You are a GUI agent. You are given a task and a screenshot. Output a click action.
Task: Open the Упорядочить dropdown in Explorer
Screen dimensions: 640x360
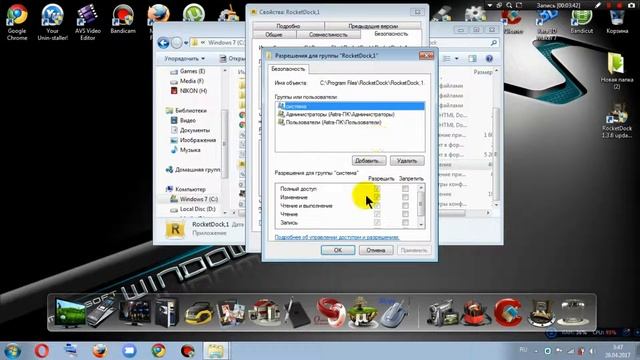point(184,59)
